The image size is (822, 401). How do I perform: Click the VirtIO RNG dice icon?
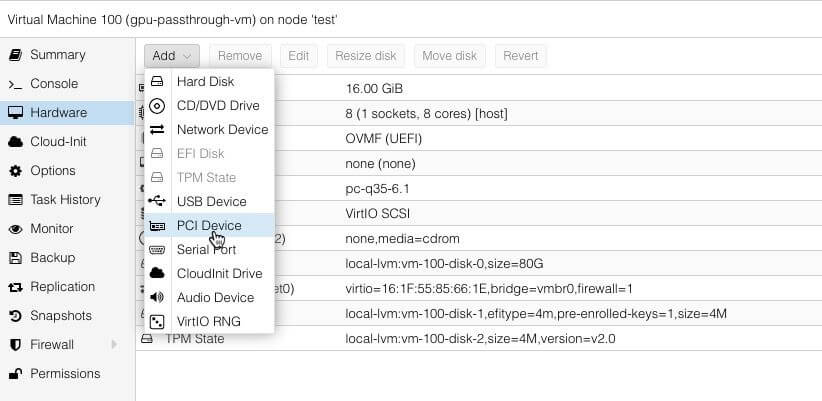tap(157, 321)
